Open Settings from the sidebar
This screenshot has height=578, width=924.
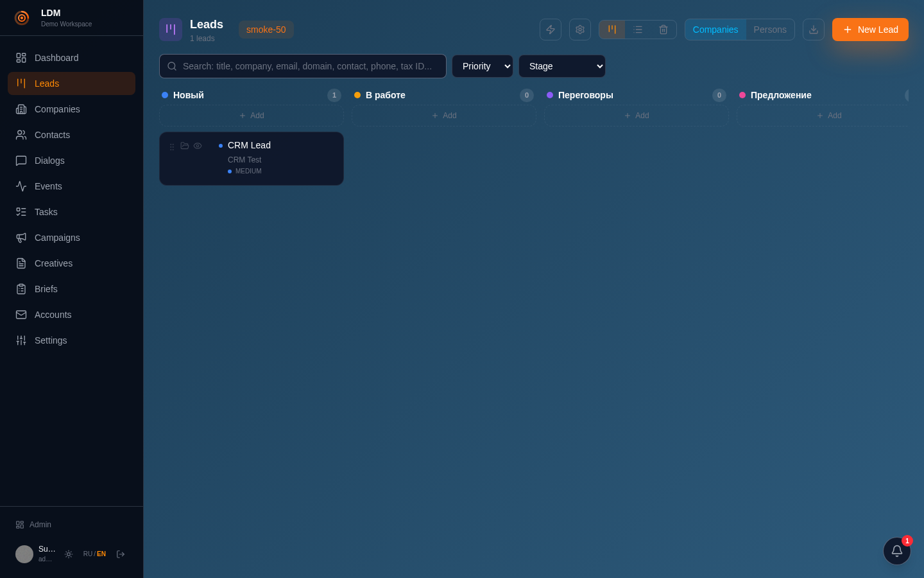tap(71, 340)
